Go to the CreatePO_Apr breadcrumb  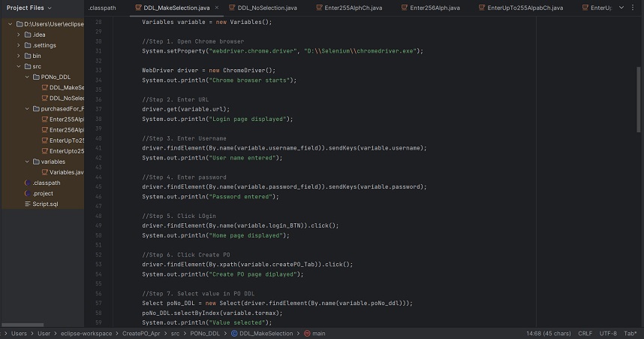[x=141, y=334]
